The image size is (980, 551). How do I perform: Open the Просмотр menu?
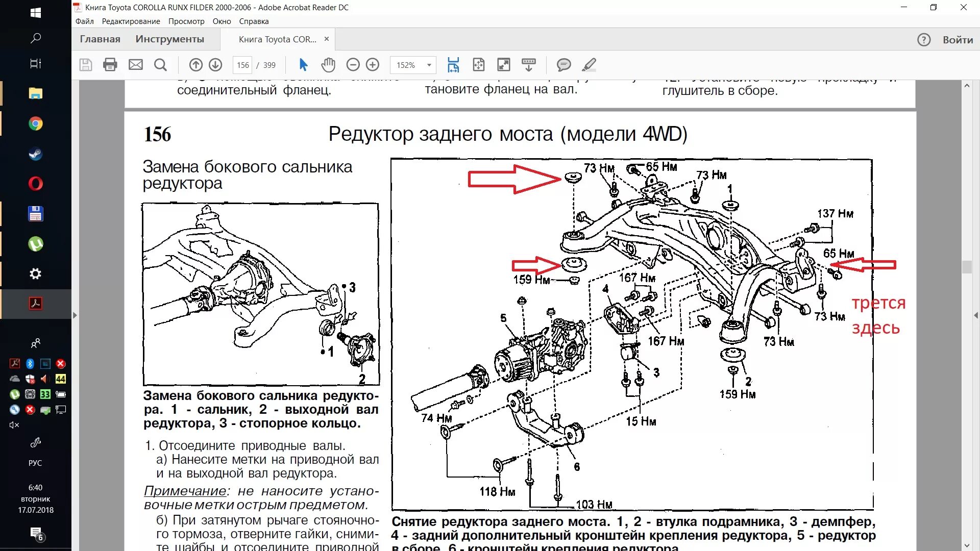(186, 21)
